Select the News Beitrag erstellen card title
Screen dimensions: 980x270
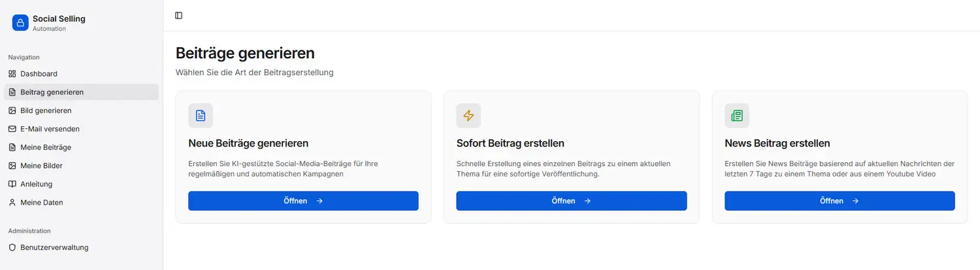point(777,143)
